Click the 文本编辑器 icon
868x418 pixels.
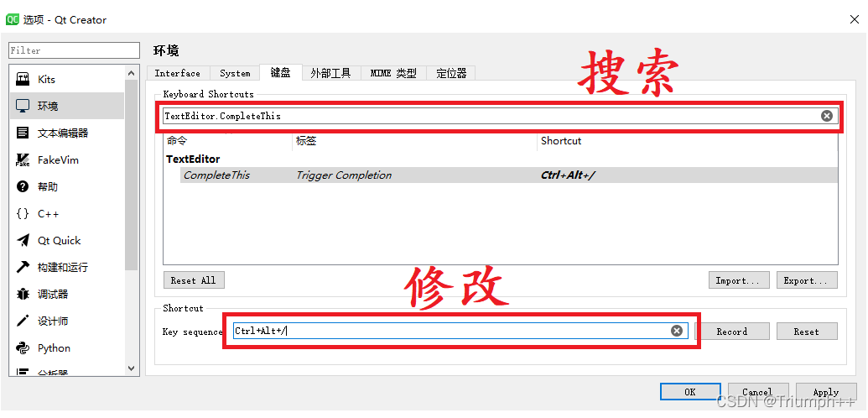(23, 133)
